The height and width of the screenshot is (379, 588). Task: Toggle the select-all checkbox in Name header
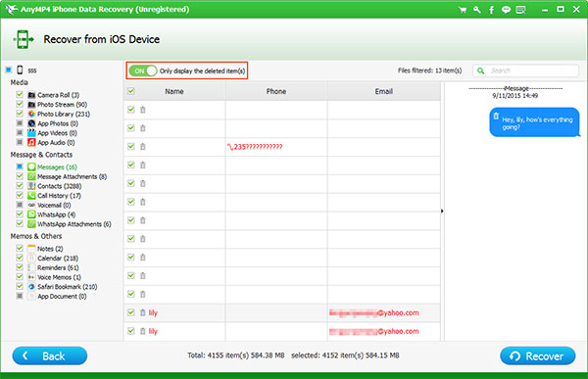coord(131,91)
